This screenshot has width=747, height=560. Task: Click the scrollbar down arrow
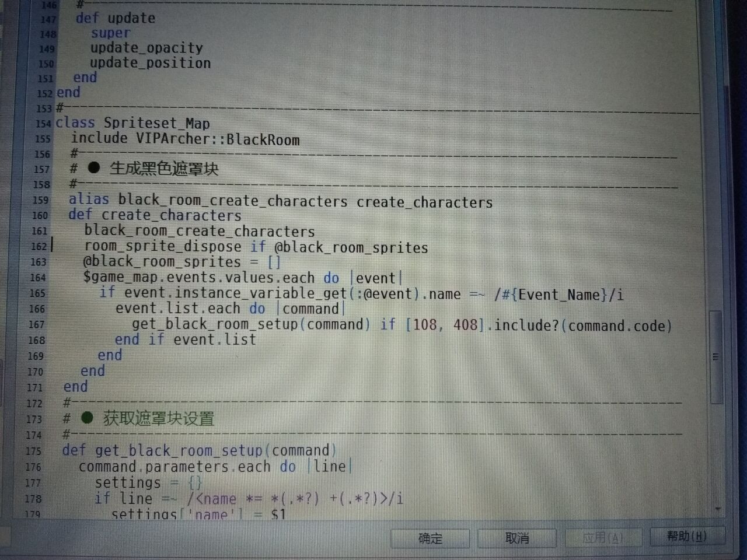[718, 509]
